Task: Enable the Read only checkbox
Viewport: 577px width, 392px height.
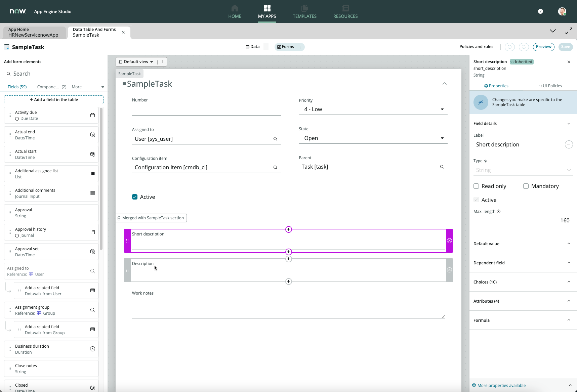Action: [476, 186]
